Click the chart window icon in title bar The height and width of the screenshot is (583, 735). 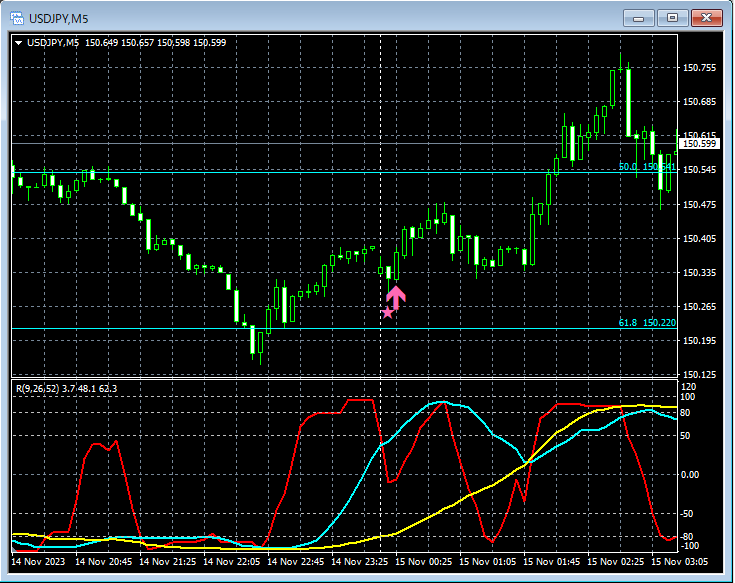pos(18,17)
